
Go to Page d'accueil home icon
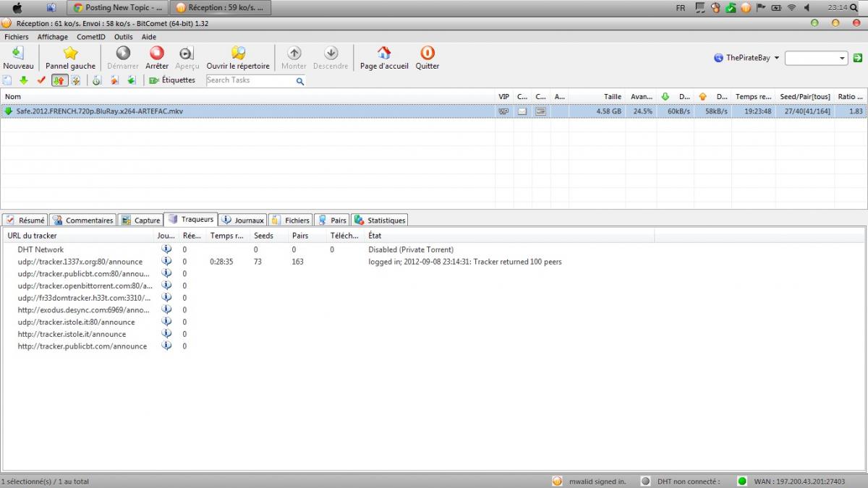(384, 53)
